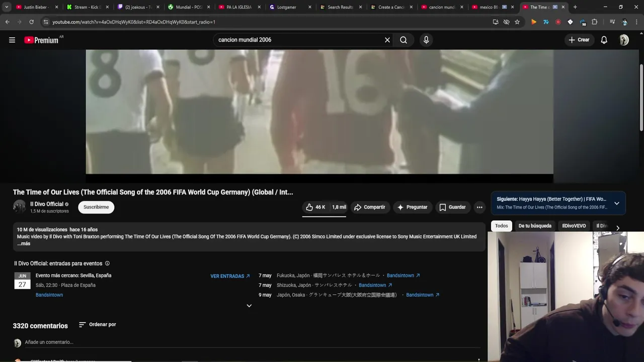Screen dimensions: 644x362
Task: Open Bandsintown link under Sevilla event
Action: (49, 295)
